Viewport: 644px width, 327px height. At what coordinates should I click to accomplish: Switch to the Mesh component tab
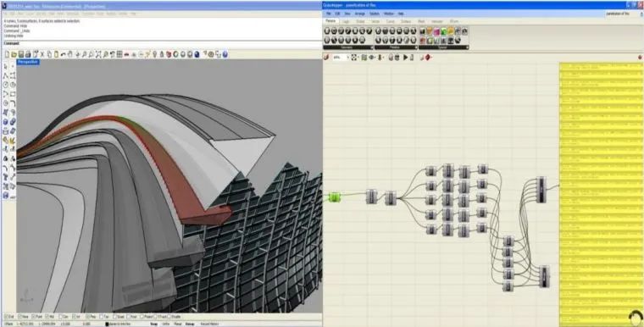click(421, 21)
